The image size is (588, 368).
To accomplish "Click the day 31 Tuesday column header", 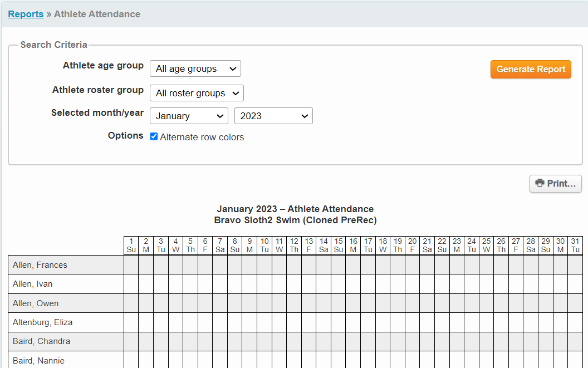I will [x=575, y=246].
